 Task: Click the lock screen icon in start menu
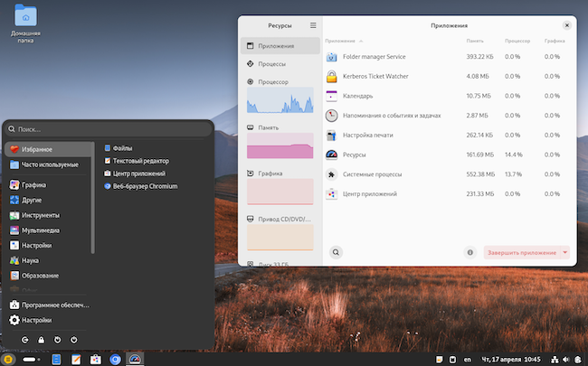(42, 340)
